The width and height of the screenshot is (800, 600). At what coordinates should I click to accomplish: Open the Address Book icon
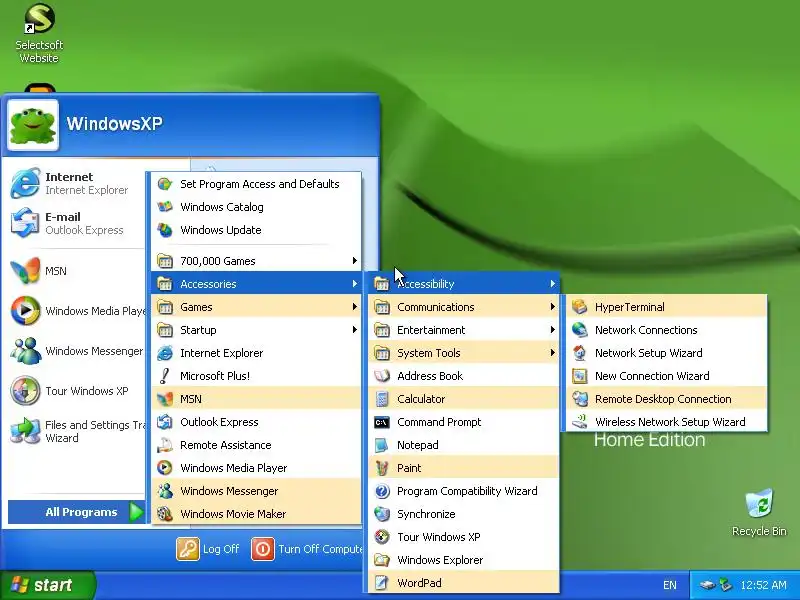pyautogui.click(x=382, y=376)
